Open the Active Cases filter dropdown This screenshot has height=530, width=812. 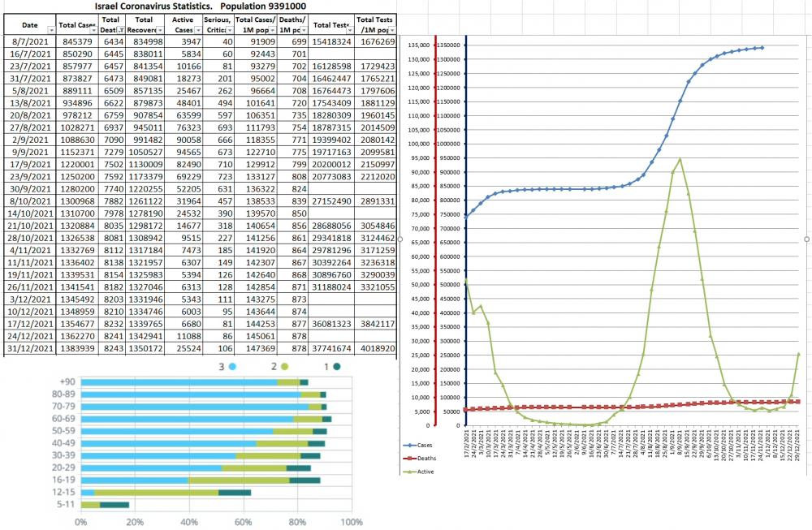(x=199, y=31)
